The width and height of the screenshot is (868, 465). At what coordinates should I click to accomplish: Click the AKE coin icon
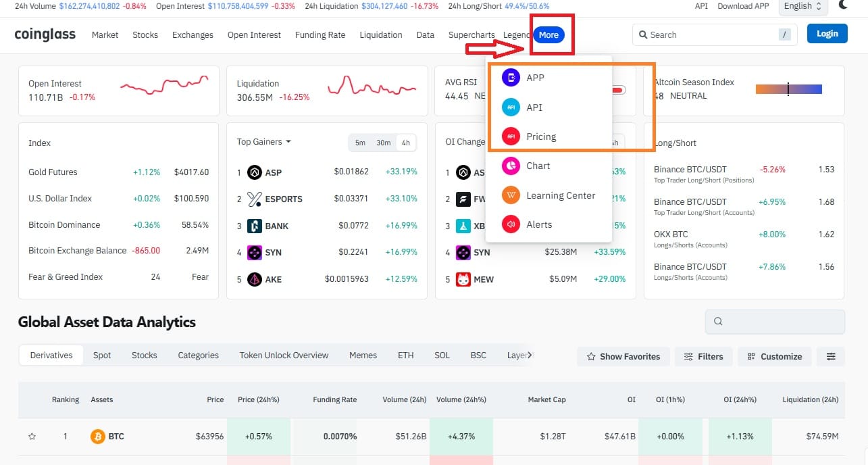click(255, 279)
